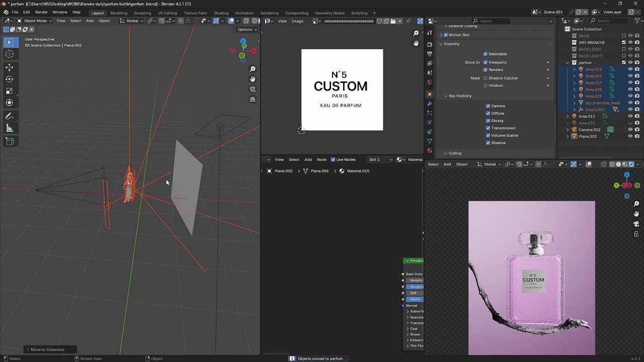Viewport: 644px width, 362px height.
Task: Switch to the Geometry Nodes workspace tab
Action: [330, 13]
